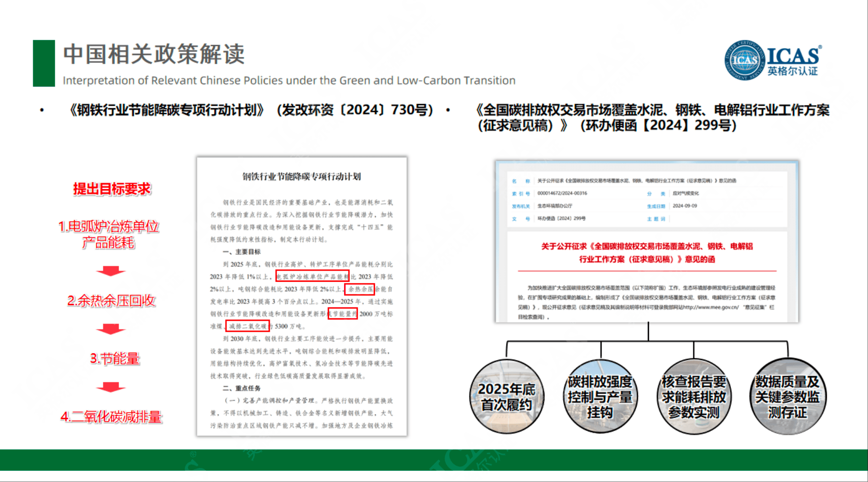Viewport: 868px width, 482px height.
Task: Click the '《全国碳排放权交易市场覆盖水泥…' bullet heading
Action: [x=653, y=118]
